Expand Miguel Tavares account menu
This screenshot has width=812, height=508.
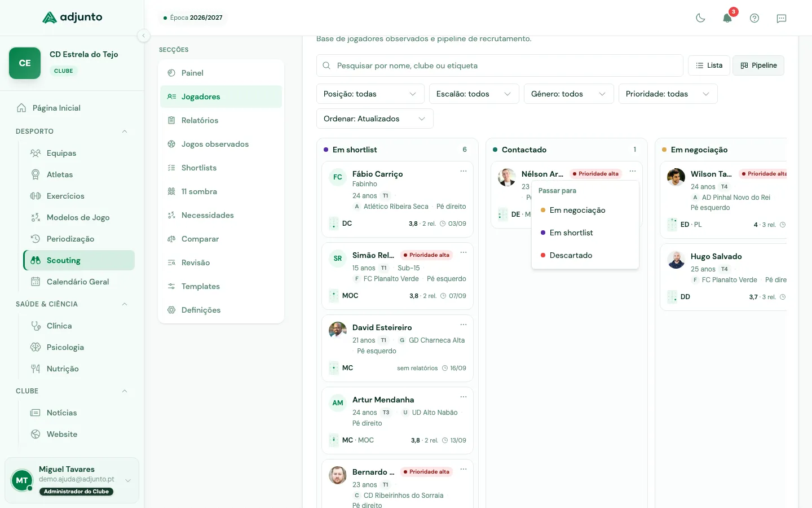pyautogui.click(x=128, y=480)
